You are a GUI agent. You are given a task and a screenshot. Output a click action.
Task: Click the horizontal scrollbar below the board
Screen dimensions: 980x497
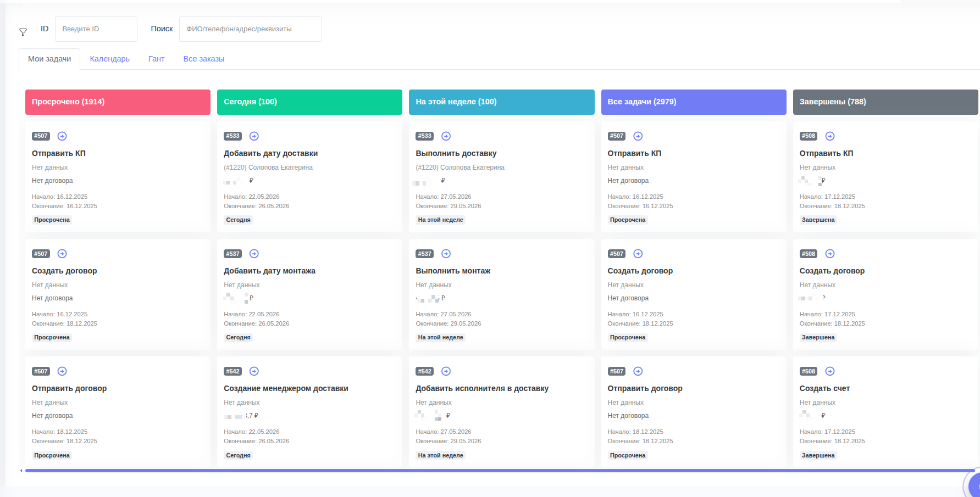500,471
